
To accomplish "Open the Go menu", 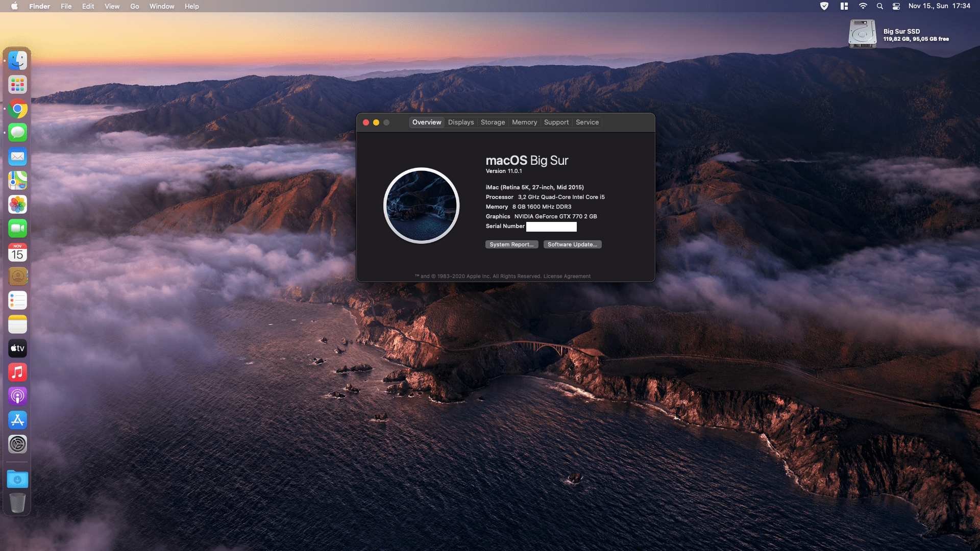I will point(134,6).
